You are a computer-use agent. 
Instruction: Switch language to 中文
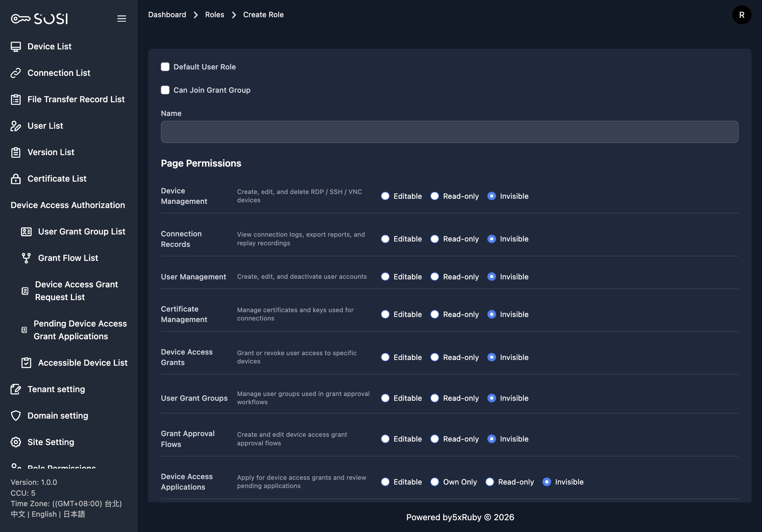pyautogui.click(x=18, y=514)
